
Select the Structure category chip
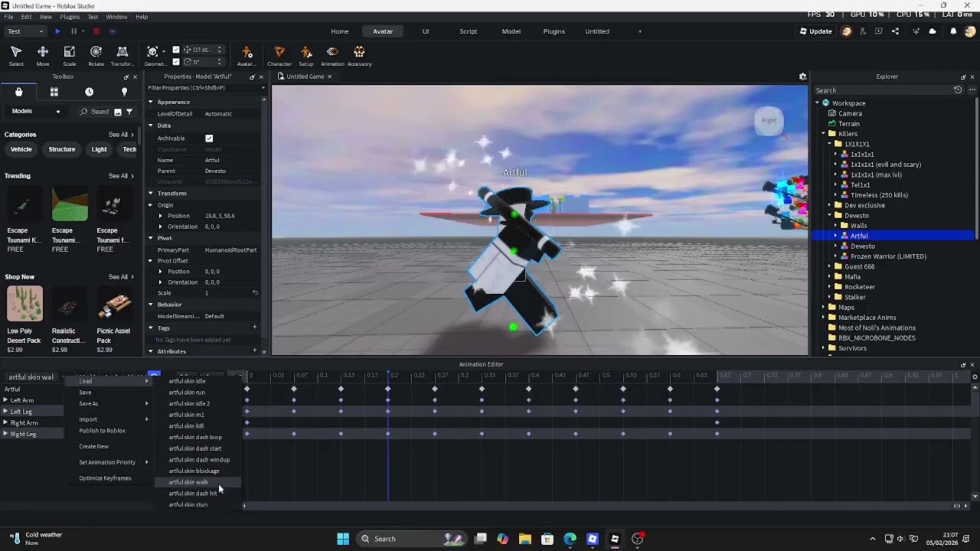point(62,149)
